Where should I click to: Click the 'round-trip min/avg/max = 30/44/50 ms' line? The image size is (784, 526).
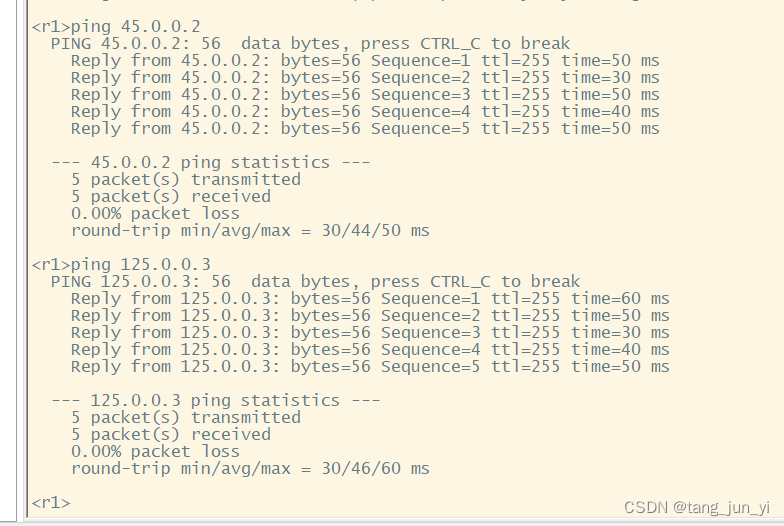coord(250,230)
